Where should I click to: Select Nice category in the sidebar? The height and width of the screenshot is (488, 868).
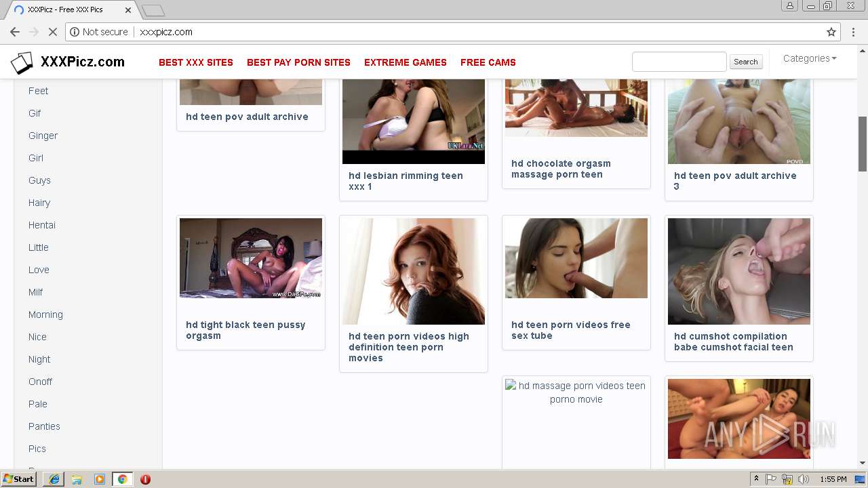(37, 337)
